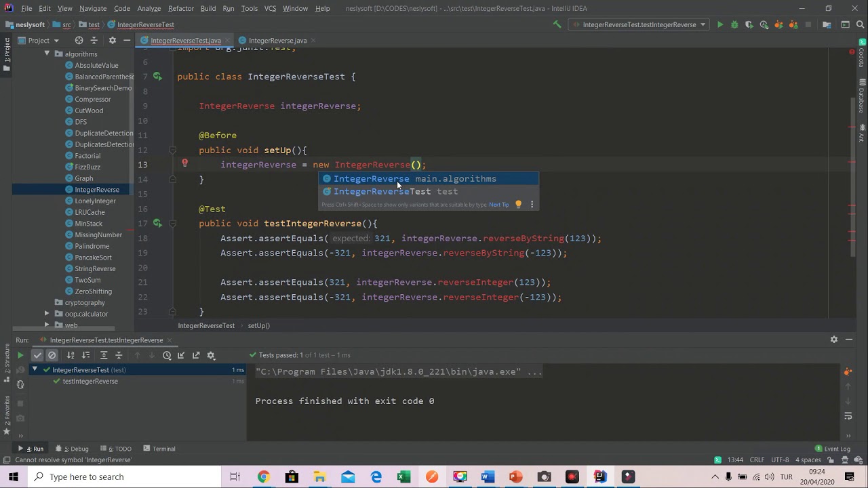Toggle the Ant side tool window
The image size is (868, 488).
pyautogui.click(x=862, y=133)
